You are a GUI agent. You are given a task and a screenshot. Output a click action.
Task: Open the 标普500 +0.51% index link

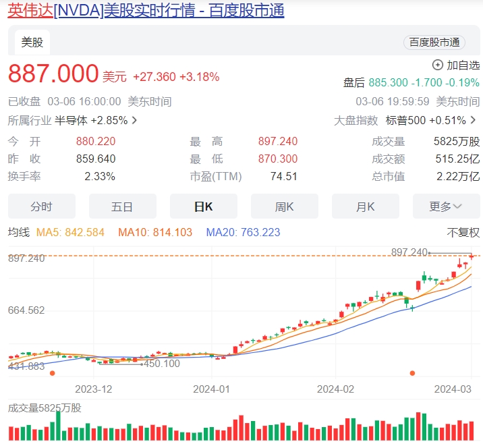[426, 120]
